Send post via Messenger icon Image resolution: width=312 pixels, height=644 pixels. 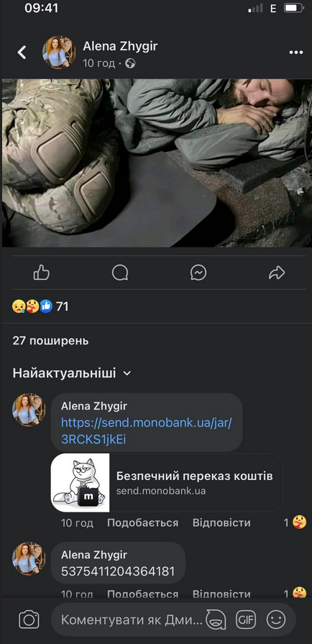pyautogui.click(x=198, y=272)
